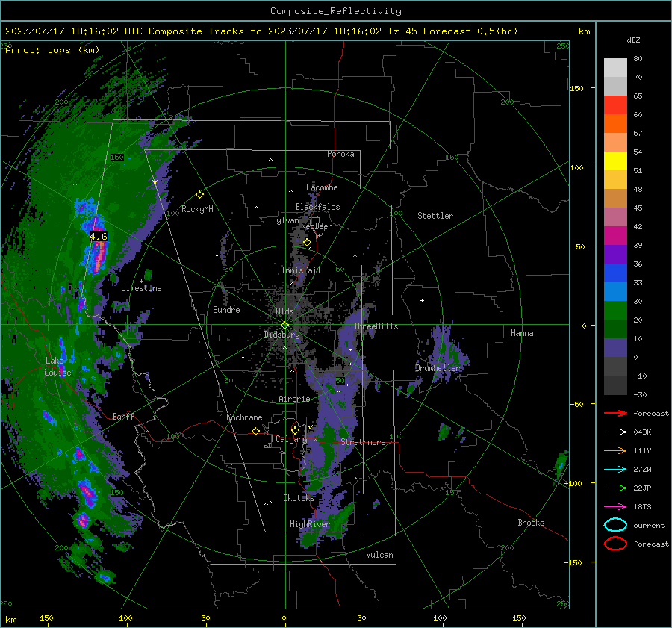Select the magenta 18TS arrow legend entry

(x=615, y=507)
